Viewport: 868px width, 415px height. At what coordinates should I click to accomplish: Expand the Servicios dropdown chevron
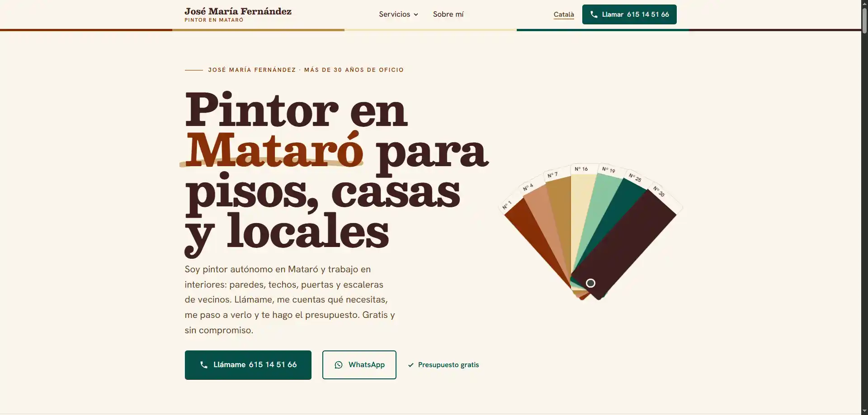coord(415,14)
